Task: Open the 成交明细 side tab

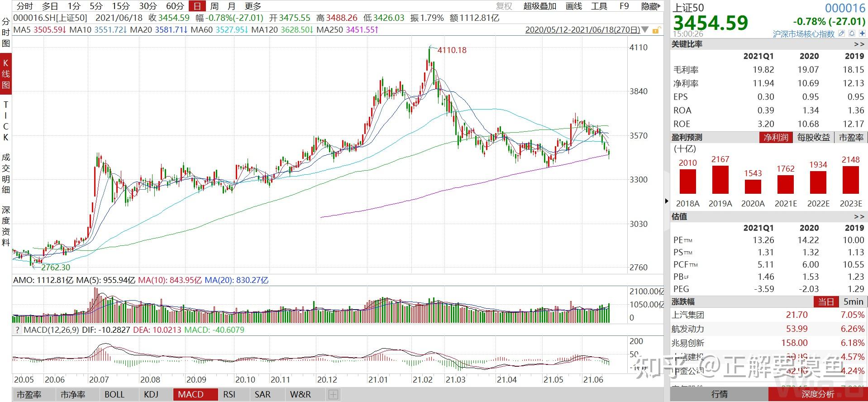Action: 6,173
